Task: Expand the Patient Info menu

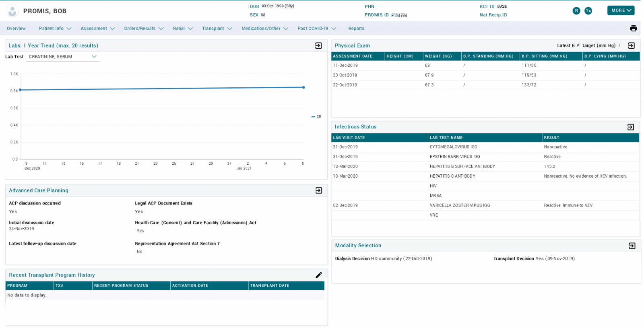Action: [55, 29]
